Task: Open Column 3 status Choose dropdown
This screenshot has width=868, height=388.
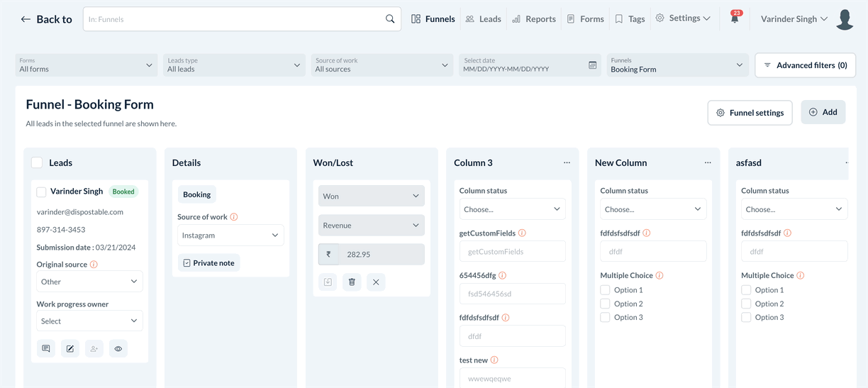Action: 512,209
